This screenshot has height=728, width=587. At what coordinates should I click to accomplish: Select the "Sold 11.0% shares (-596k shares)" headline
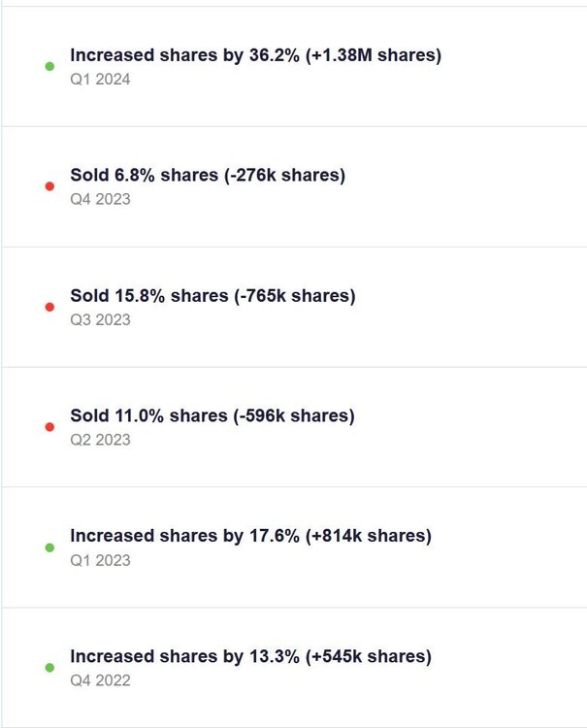[x=212, y=416]
